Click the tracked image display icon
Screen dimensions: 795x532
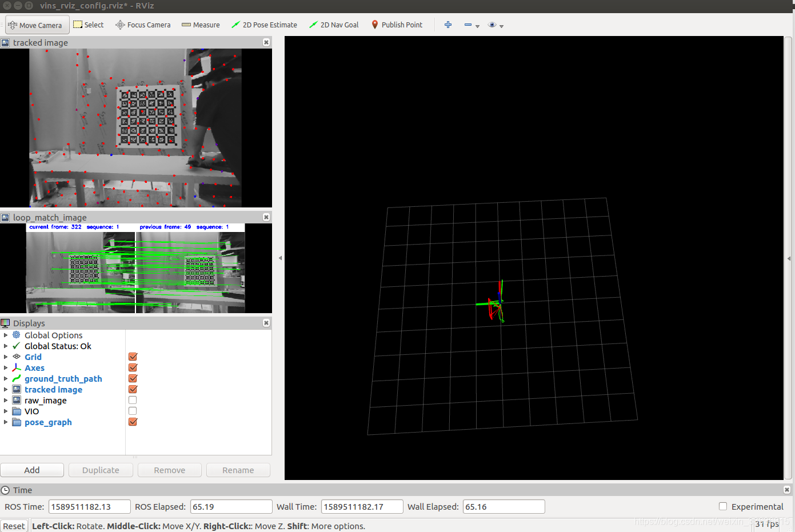[x=17, y=389]
